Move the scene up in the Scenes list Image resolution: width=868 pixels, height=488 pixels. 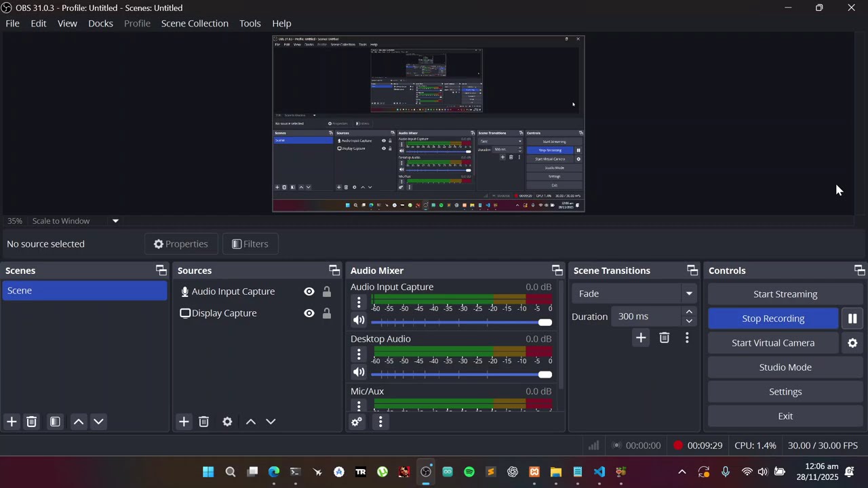point(79,422)
